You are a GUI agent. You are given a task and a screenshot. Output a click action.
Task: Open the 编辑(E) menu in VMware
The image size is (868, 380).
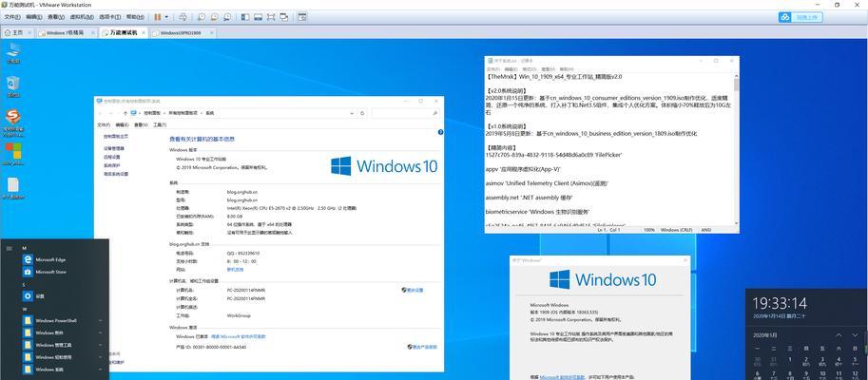pyautogui.click(x=34, y=17)
